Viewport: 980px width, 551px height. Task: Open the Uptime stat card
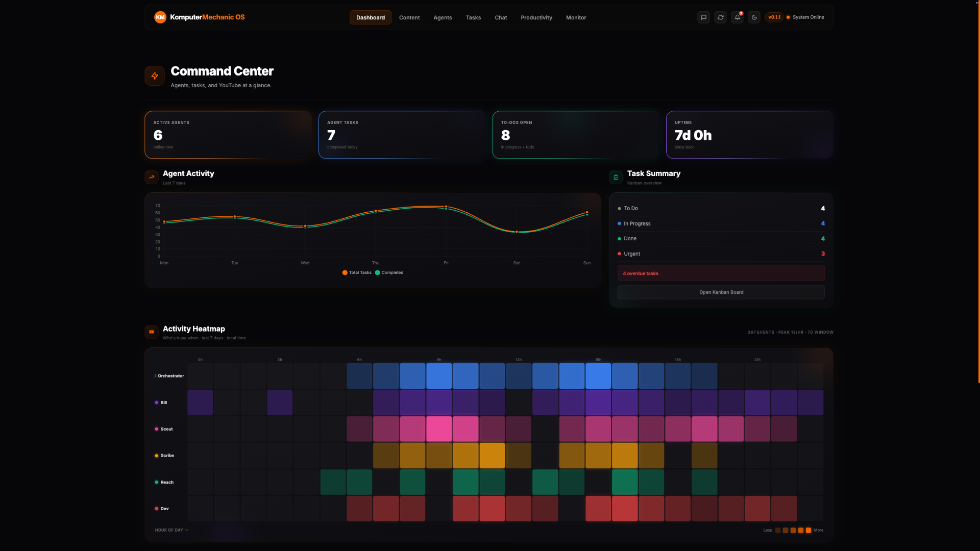point(749,135)
